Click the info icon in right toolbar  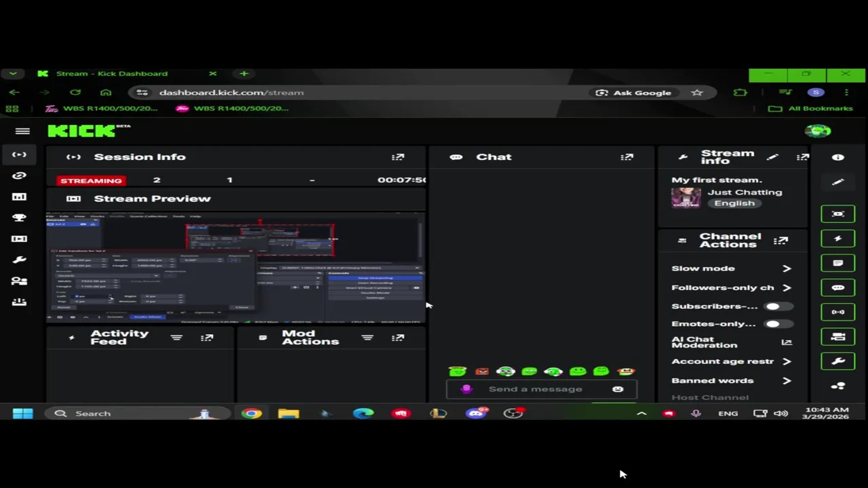[x=838, y=157]
